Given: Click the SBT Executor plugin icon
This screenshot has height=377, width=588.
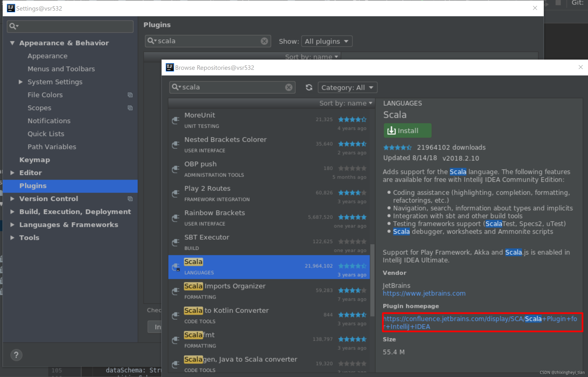Looking at the screenshot, I should tap(176, 242).
